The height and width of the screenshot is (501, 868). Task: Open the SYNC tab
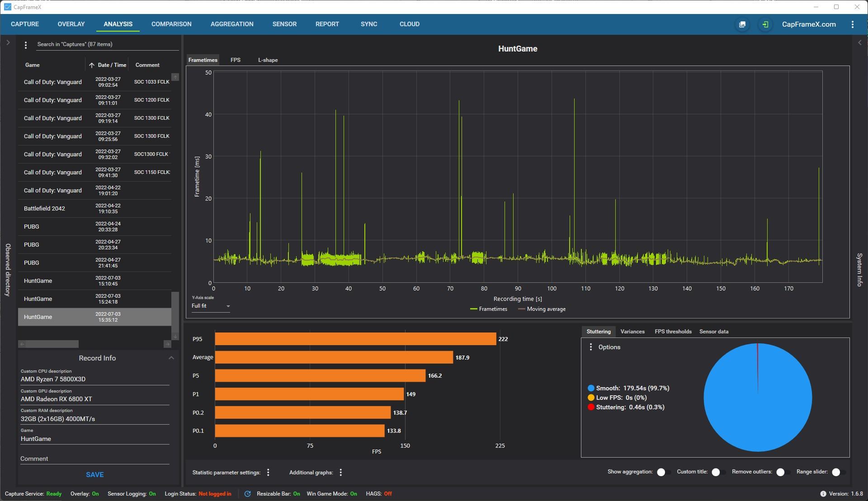point(369,24)
